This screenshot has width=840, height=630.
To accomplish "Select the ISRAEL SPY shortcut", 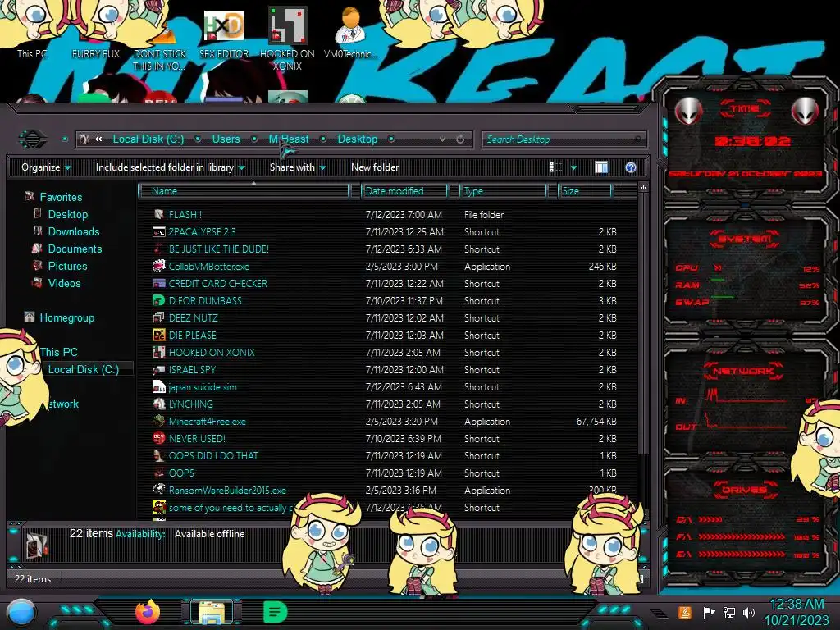I will click(x=192, y=370).
